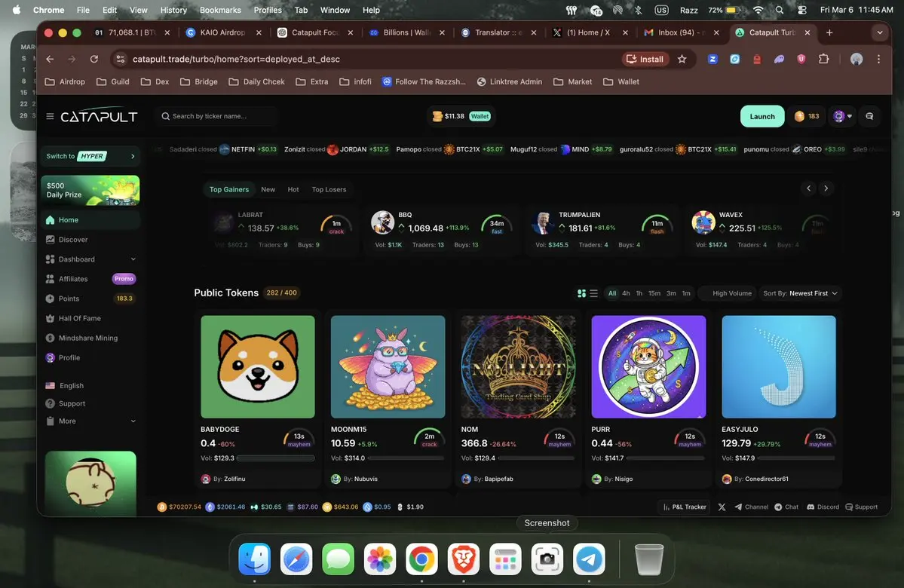Open the 183 points coin badge
This screenshot has height=588, width=904.
807,116
